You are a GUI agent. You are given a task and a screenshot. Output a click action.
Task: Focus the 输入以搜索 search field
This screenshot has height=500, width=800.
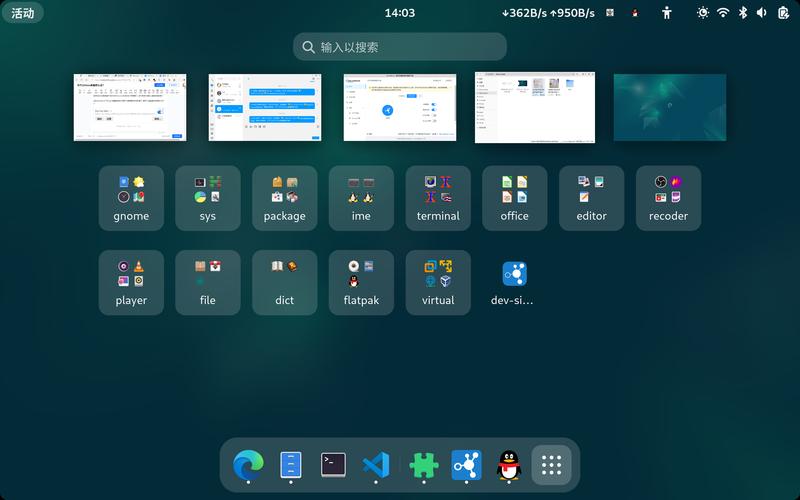399,47
